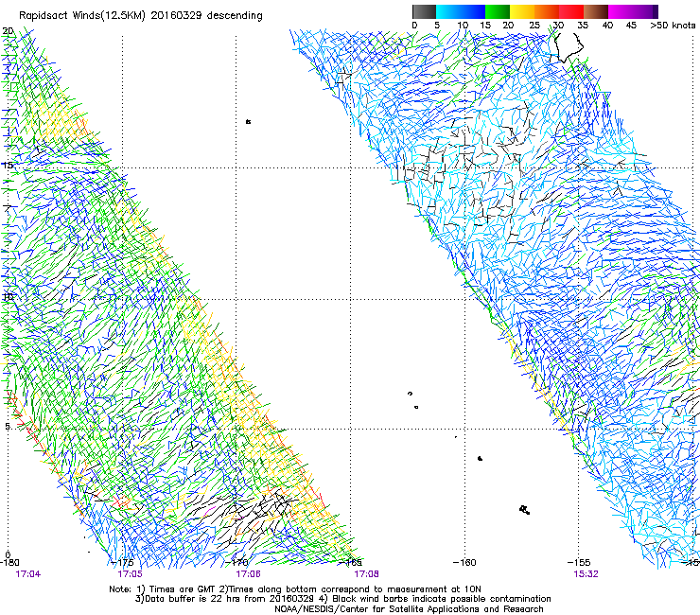
Task: Click the purple time stamp "17:08"
Action: [366, 574]
